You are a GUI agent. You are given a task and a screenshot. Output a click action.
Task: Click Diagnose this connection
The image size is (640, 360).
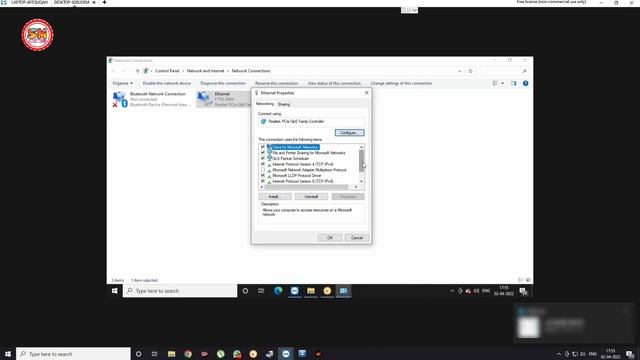(x=223, y=83)
